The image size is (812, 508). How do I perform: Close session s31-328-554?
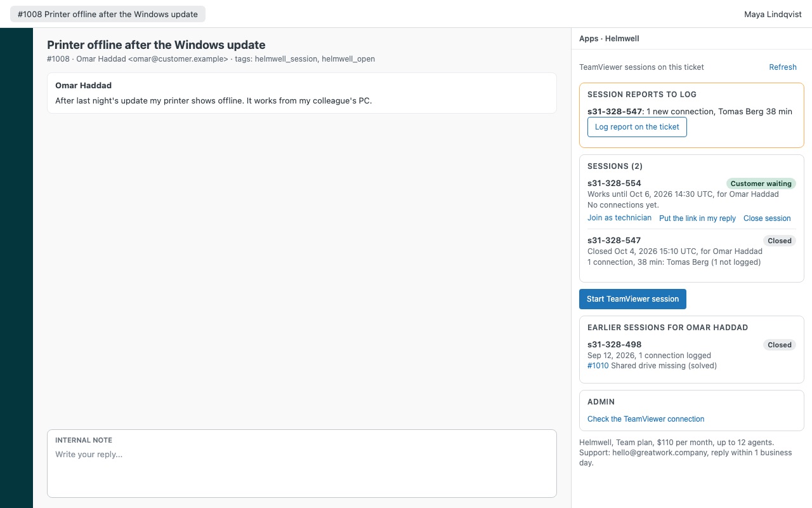[767, 218]
